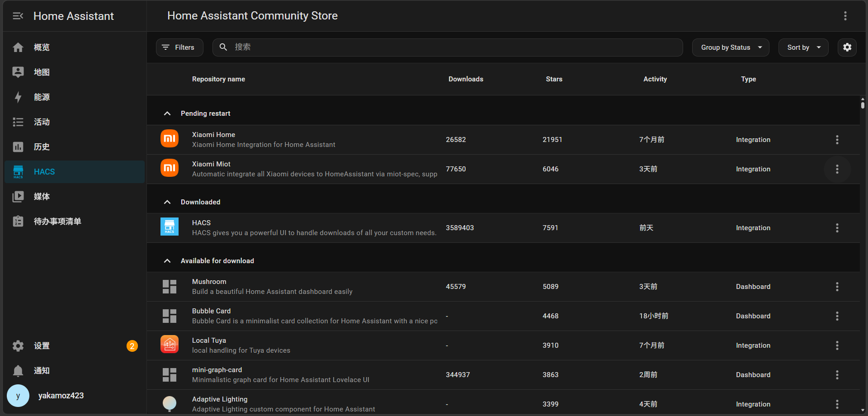Open the 能源 energy page
Viewport: 868px width, 416px height.
click(x=75, y=97)
